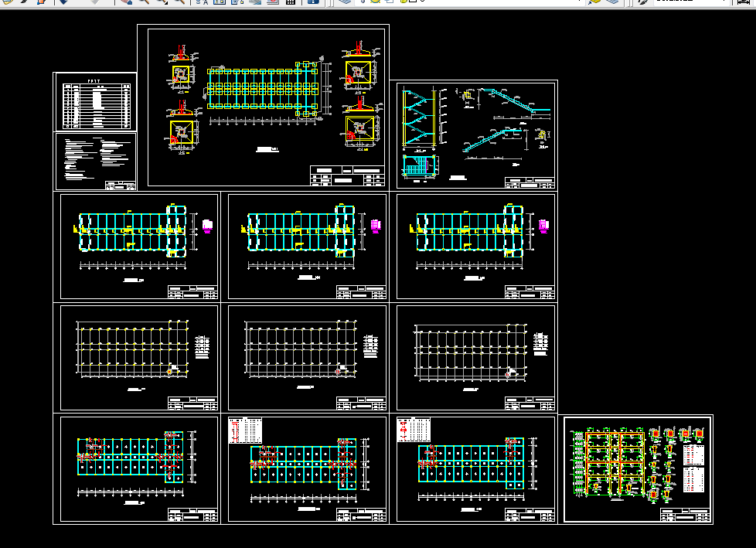
Task: Select the drawing list table sheet
Action: point(96,102)
